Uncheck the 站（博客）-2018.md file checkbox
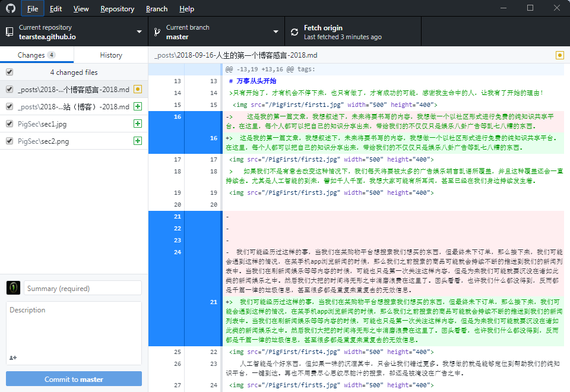The width and height of the screenshot is (570, 392). 10,106
